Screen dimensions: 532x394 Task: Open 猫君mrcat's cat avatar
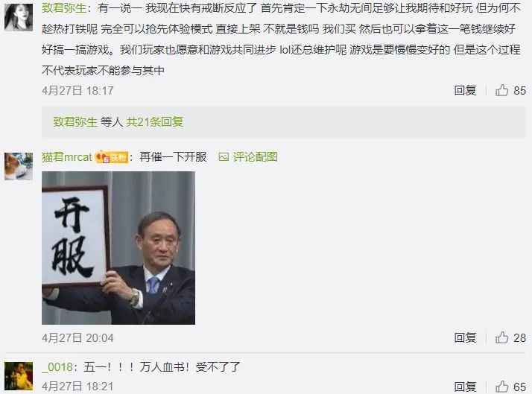coord(19,166)
